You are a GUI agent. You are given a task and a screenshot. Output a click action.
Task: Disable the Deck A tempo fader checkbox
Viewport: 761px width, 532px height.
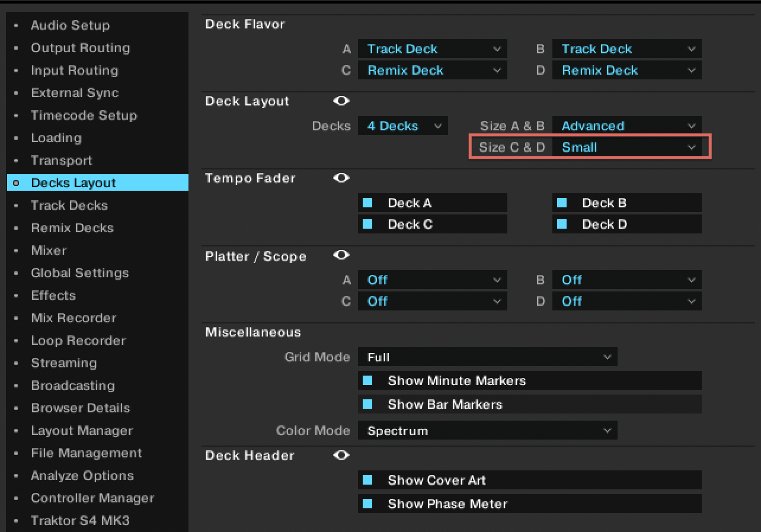[x=367, y=203]
